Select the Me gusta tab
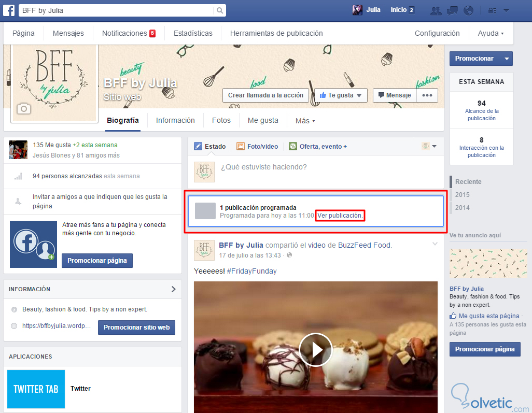Image resolution: width=532 pixels, height=413 pixels. coord(263,120)
